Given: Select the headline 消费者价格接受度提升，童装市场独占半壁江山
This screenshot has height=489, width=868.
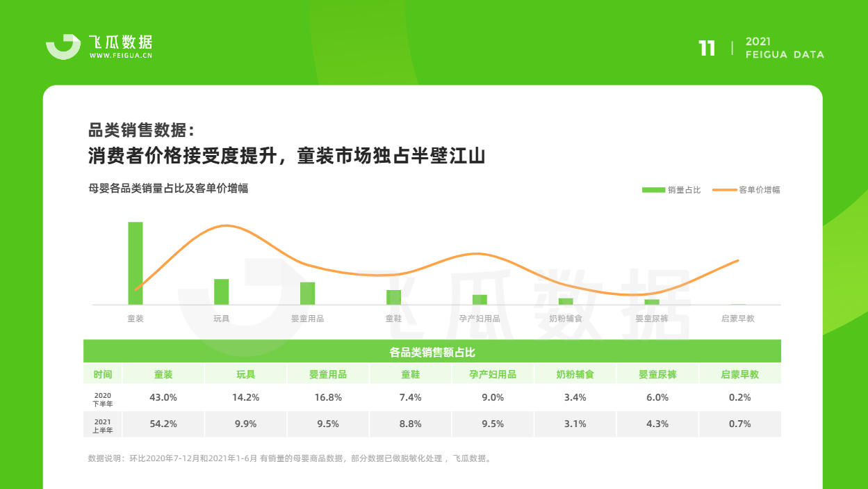Looking at the screenshot, I should click(x=286, y=156).
